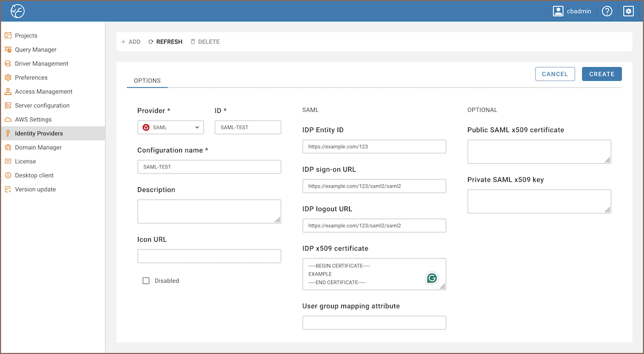Viewport: 644px width, 354px height.
Task: Click REFRESH in the top toolbar
Action: click(x=165, y=41)
